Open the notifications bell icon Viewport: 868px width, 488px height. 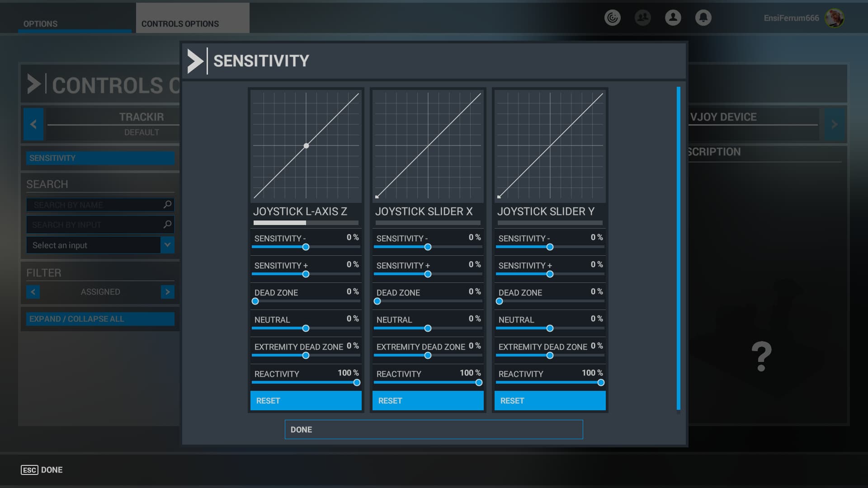click(703, 18)
